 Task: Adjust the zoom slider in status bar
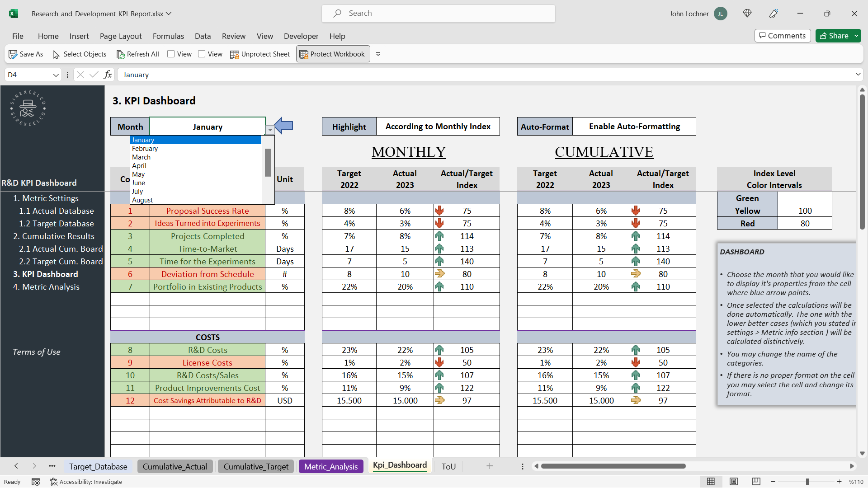point(807,482)
